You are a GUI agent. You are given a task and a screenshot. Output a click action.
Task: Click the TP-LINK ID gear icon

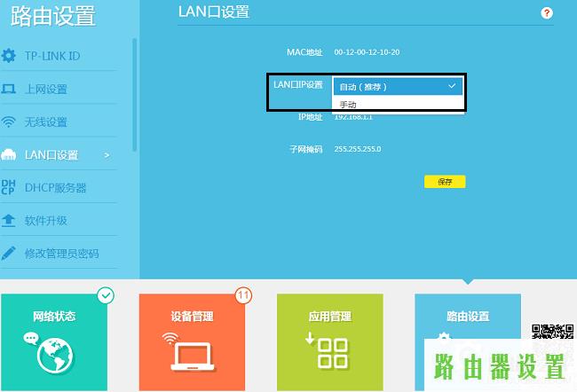[x=9, y=57]
